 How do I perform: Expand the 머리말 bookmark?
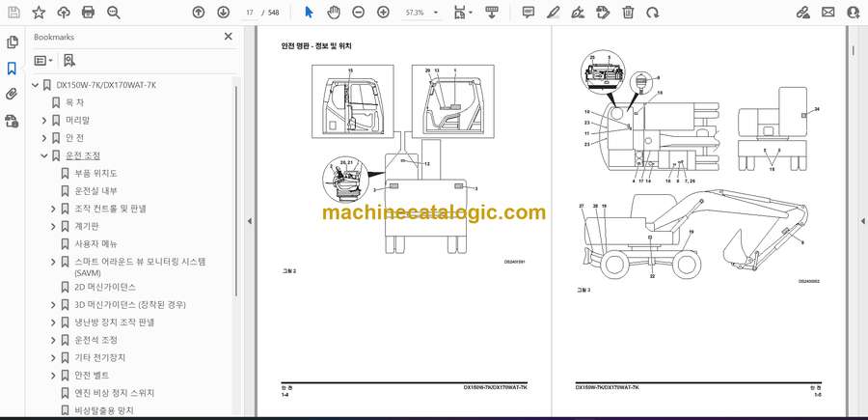click(x=44, y=120)
